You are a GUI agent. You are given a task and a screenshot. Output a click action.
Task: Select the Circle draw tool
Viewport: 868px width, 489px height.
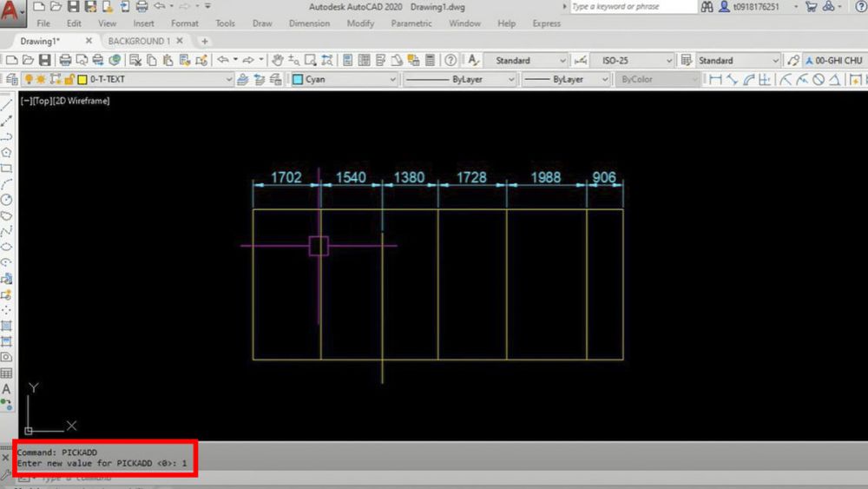tap(7, 200)
